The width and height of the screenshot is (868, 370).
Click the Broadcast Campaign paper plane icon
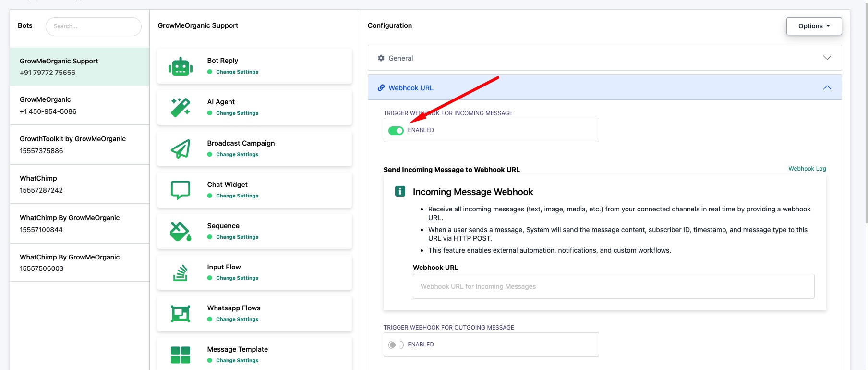[x=181, y=149]
